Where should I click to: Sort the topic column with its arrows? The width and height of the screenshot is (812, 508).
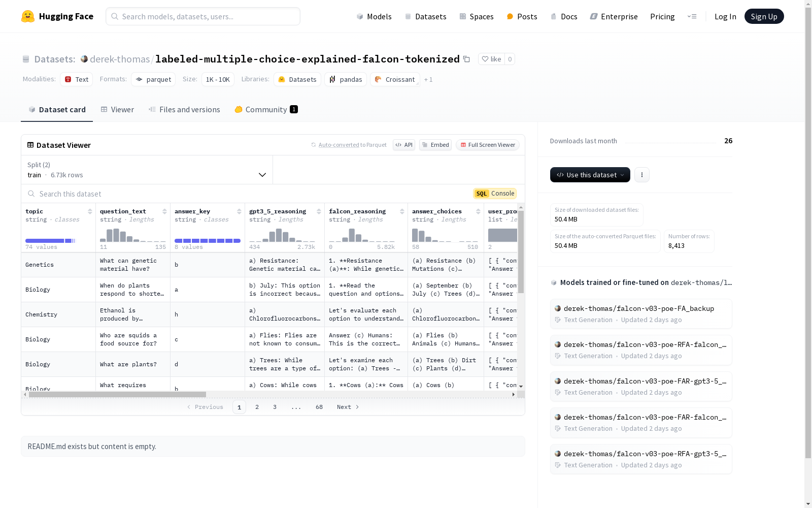90,211
